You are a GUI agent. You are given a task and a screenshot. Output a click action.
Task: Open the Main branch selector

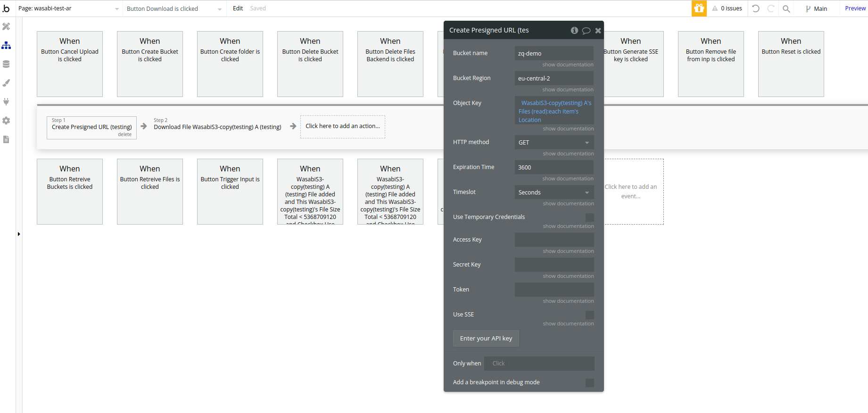tap(816, 8)
